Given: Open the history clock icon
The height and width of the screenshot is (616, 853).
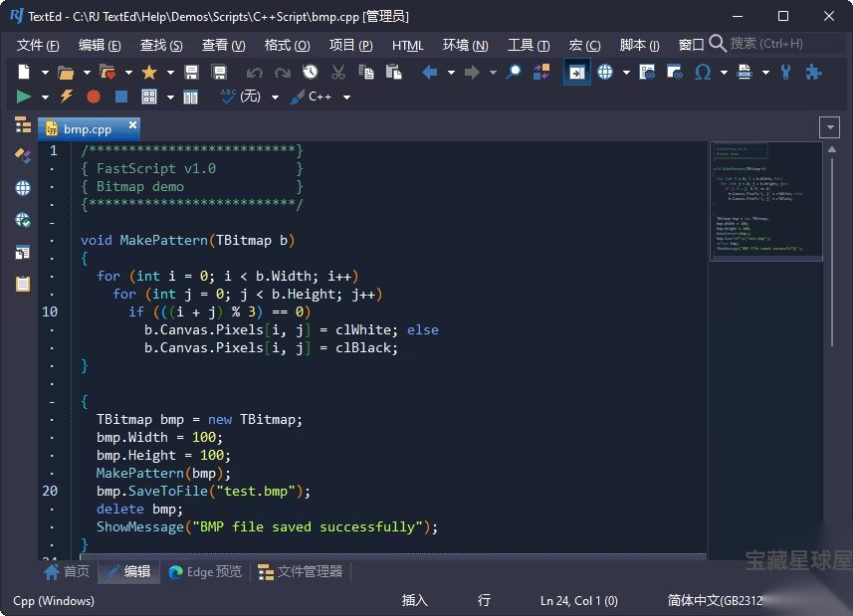Looking at the screenshot, I should [311, 72].
